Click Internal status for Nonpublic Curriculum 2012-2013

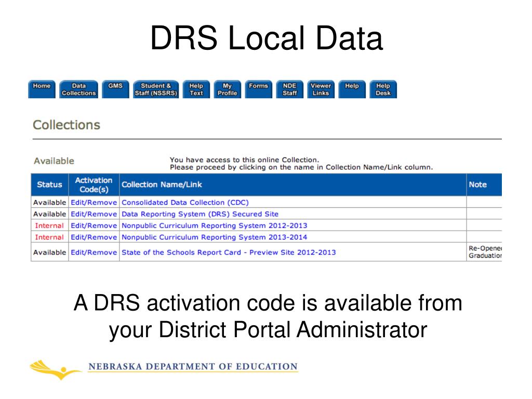coord(49,225)
